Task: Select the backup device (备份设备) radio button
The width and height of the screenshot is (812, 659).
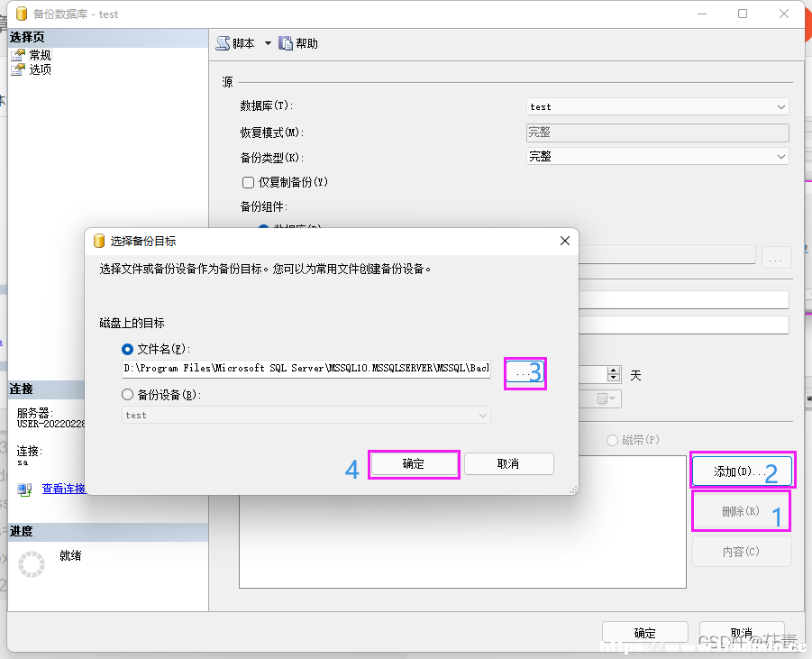Action: 127,395
